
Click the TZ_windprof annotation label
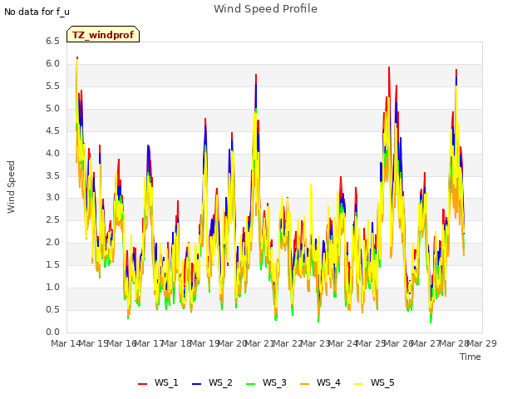[x=103, y=35]
